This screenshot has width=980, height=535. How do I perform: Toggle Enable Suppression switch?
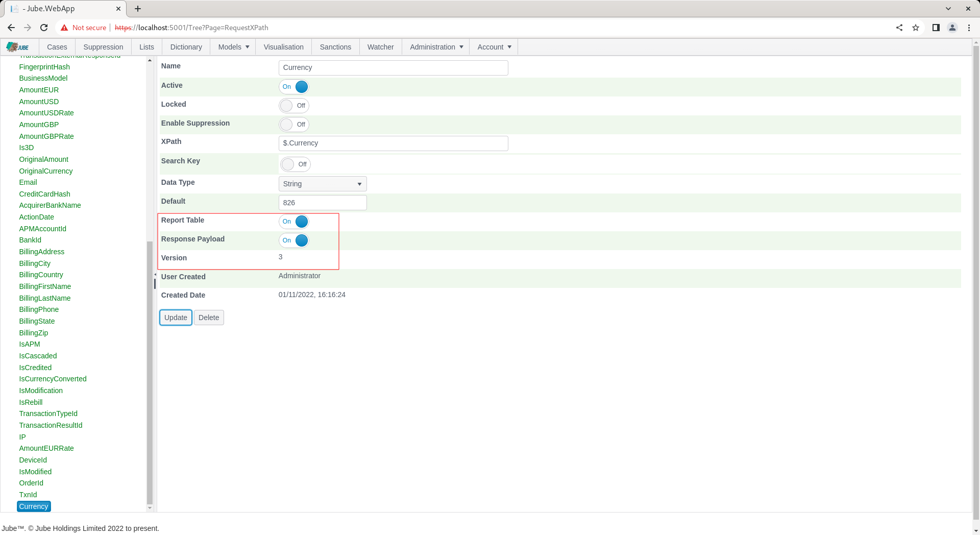(x=294, y=125)
